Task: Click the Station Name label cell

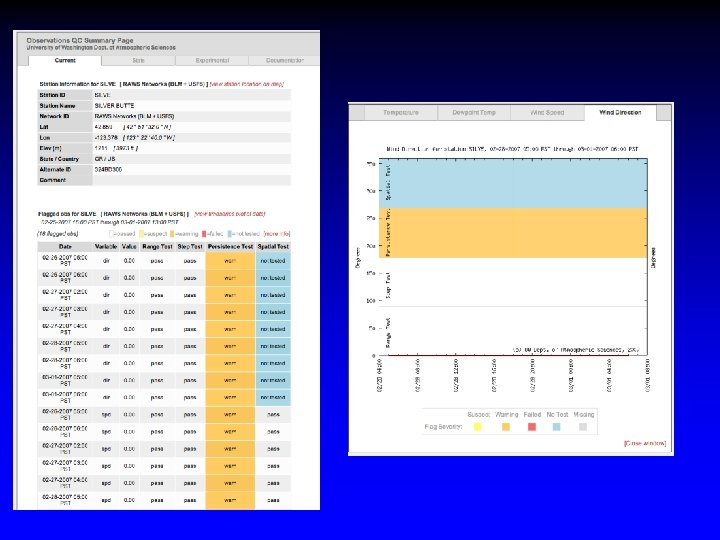Action: [65, 106]
